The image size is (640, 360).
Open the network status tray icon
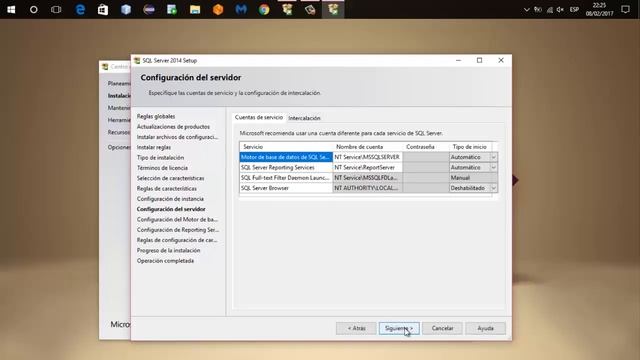549,9
